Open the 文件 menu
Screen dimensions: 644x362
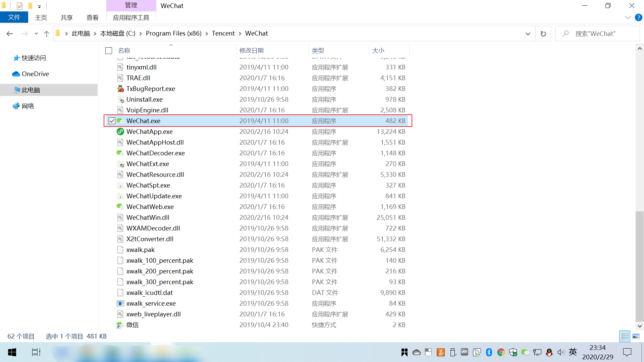tap(14, 17)
